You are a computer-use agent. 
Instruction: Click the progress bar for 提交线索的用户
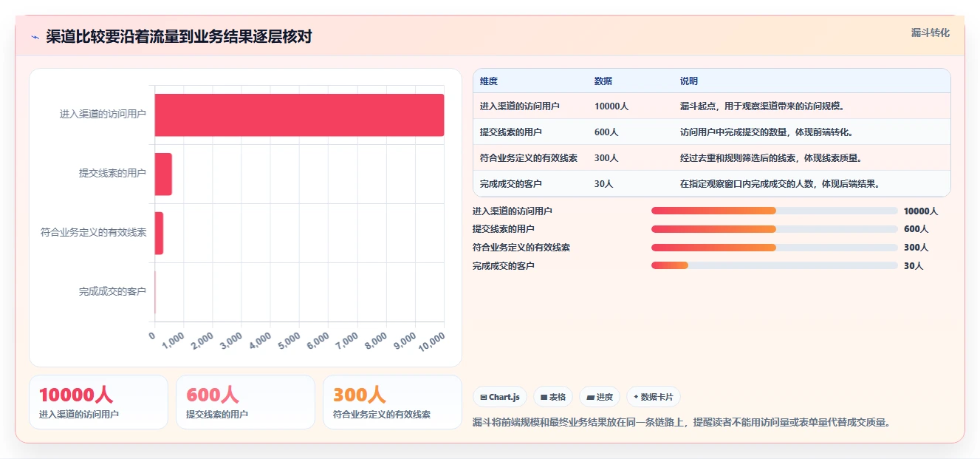click(x=775, y=229)
